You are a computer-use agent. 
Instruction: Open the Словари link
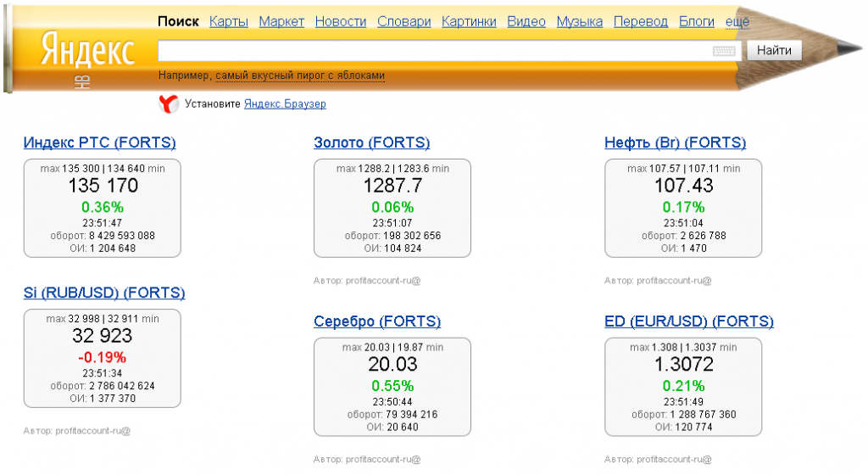404,21
